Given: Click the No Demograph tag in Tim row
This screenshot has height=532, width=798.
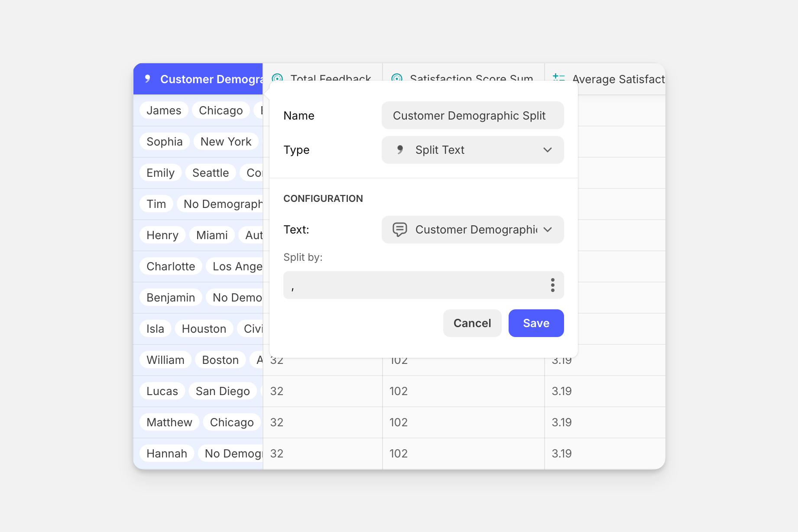Looking at the screenshot, I should click(220, 204).
